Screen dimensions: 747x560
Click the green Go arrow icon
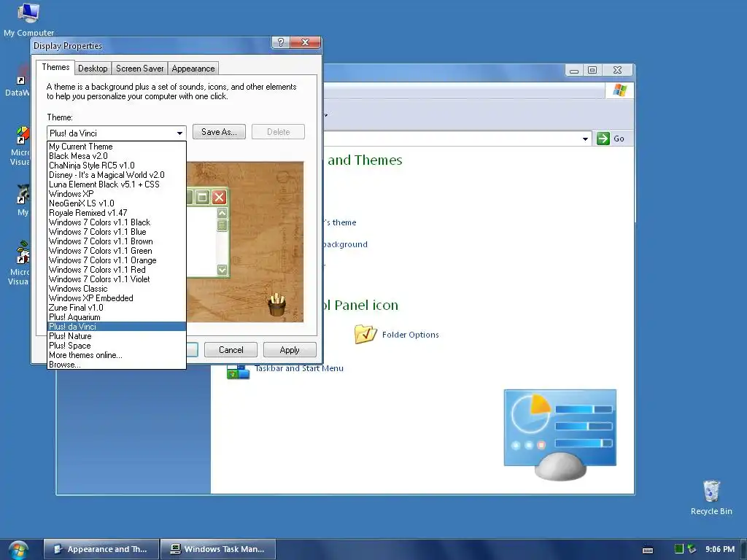click(603, 139)
